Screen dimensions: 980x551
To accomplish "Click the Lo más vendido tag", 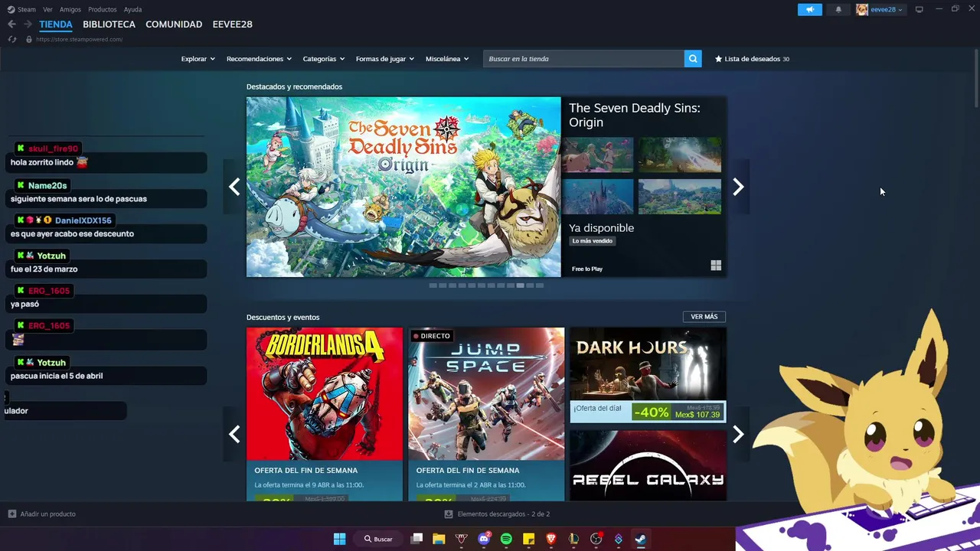I will click(593, 241).
